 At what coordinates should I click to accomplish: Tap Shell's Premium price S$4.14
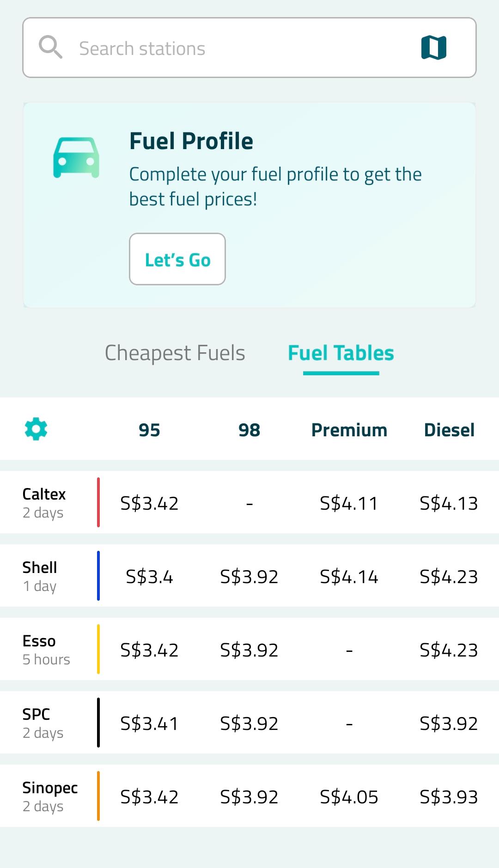pyautogui.click(x=349, y=577)
